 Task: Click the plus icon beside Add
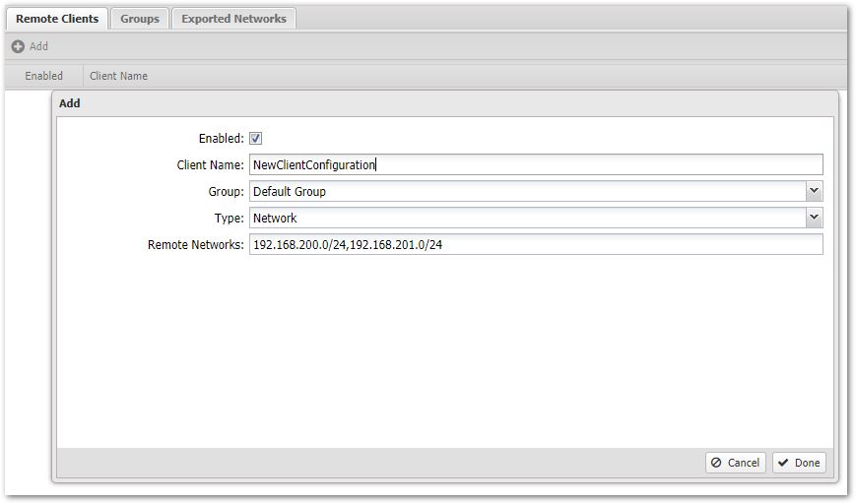point(18,46)
